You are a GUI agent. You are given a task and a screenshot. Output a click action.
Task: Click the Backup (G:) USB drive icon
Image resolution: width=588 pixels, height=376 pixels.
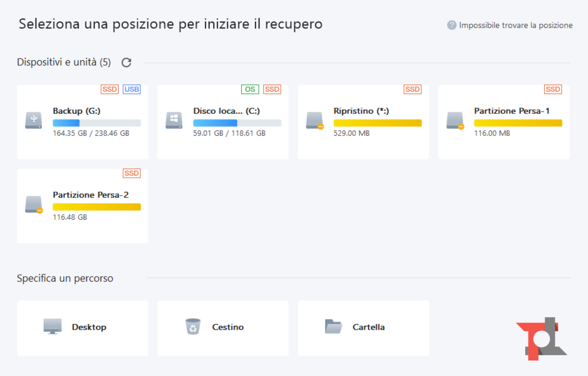(x=33, y=120)
